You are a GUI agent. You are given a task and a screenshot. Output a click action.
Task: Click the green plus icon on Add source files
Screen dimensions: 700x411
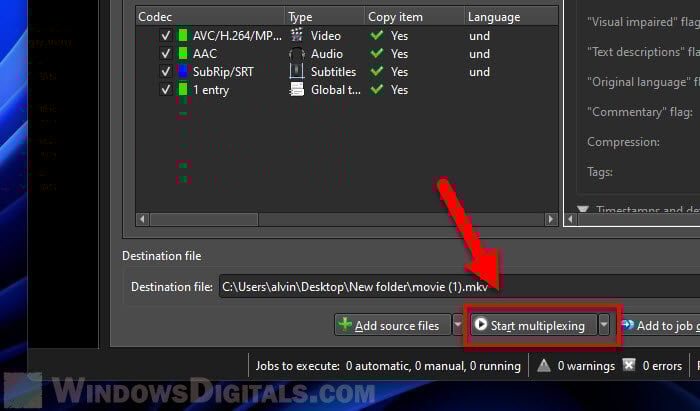[x=345, y=324]
